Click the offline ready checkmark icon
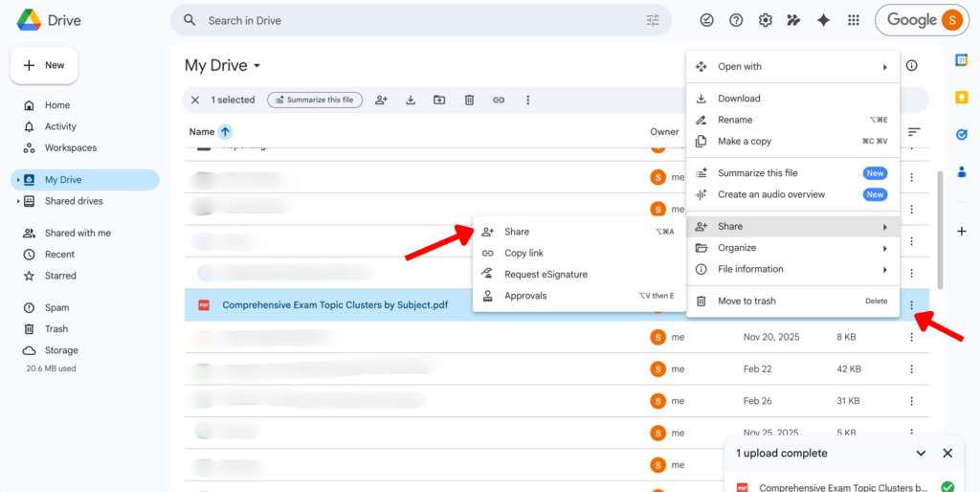Viewport: 980px width, 492px height. (x=707, y=21)
